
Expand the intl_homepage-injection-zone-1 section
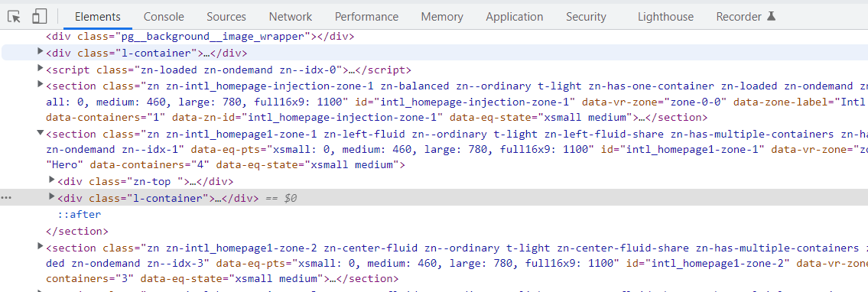pos(40,84)
